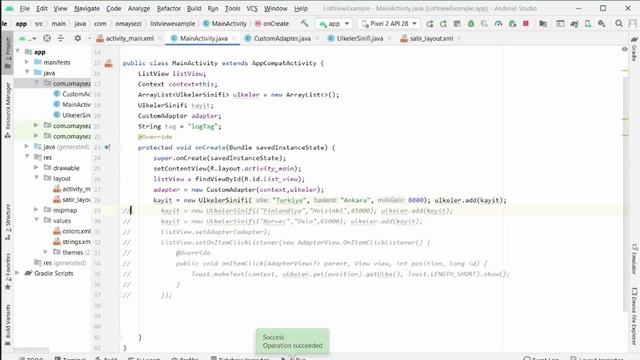The image size is (640, 360).
Task: Open the Project view mode dropdown
Action: 28,38
